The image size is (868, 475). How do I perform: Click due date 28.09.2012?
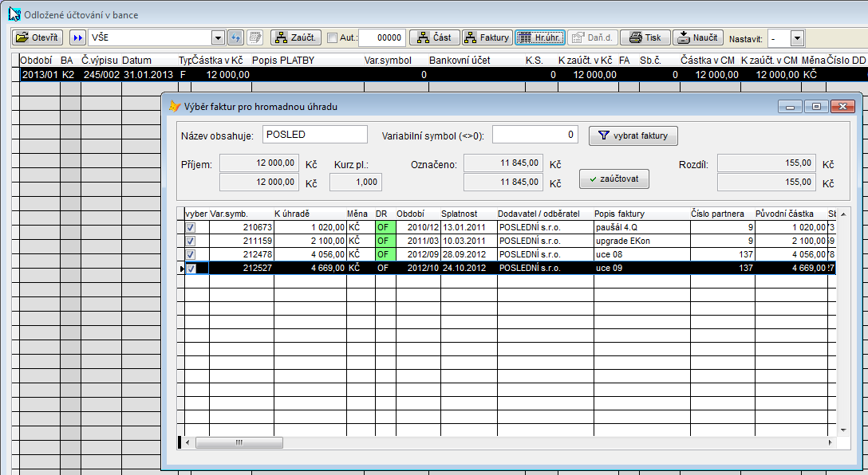469,254
